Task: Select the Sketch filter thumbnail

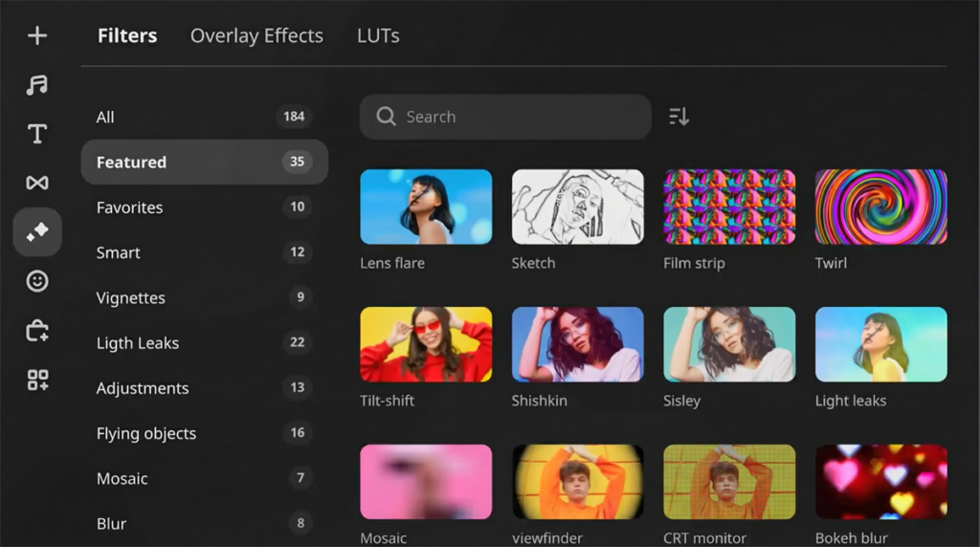Action: click(x=577, y=207)
